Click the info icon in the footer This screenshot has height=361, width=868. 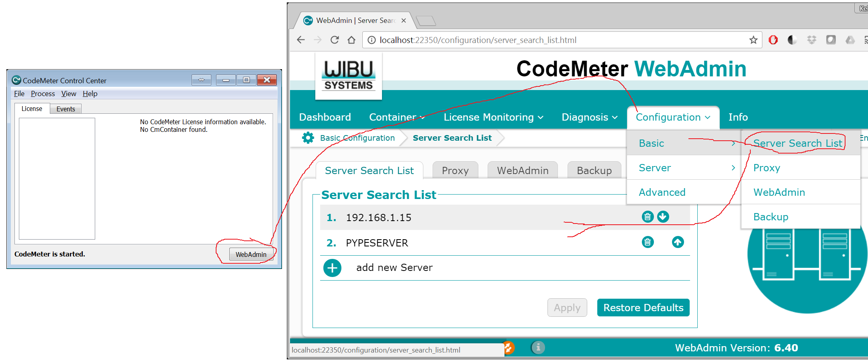coord(538,347)
